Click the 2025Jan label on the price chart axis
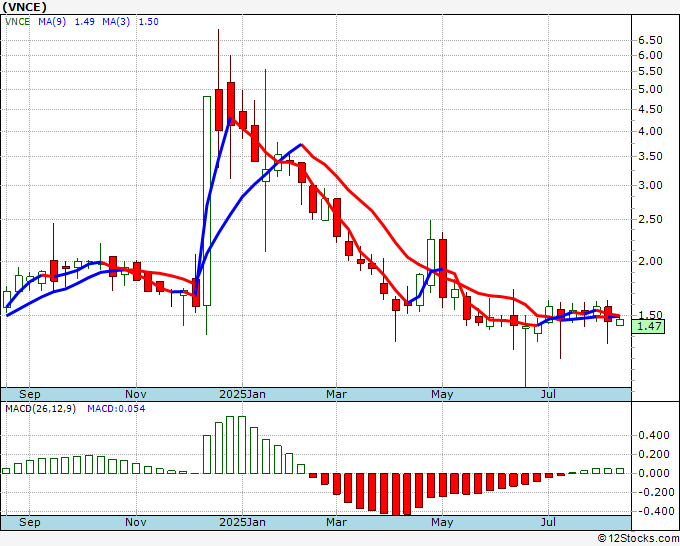This screenshot has height=546, width=680. (242, 394)
